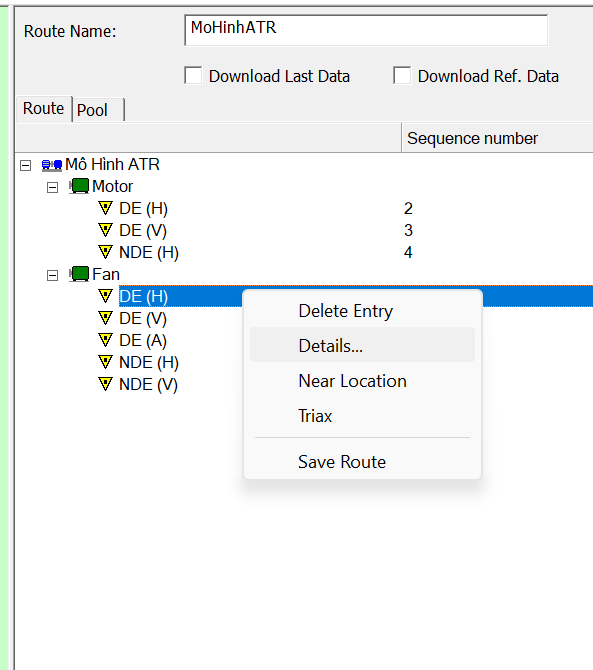The height and width of the screenshot is (670, 593).
Task: Select the Fan tree label
Action: [x=106, y=274]
